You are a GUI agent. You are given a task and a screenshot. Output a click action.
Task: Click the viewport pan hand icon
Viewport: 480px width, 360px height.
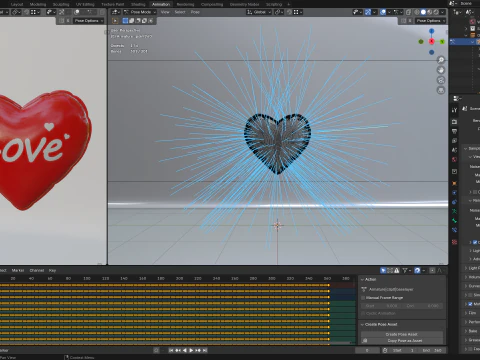pyautogui.click(x=441, y=70)
